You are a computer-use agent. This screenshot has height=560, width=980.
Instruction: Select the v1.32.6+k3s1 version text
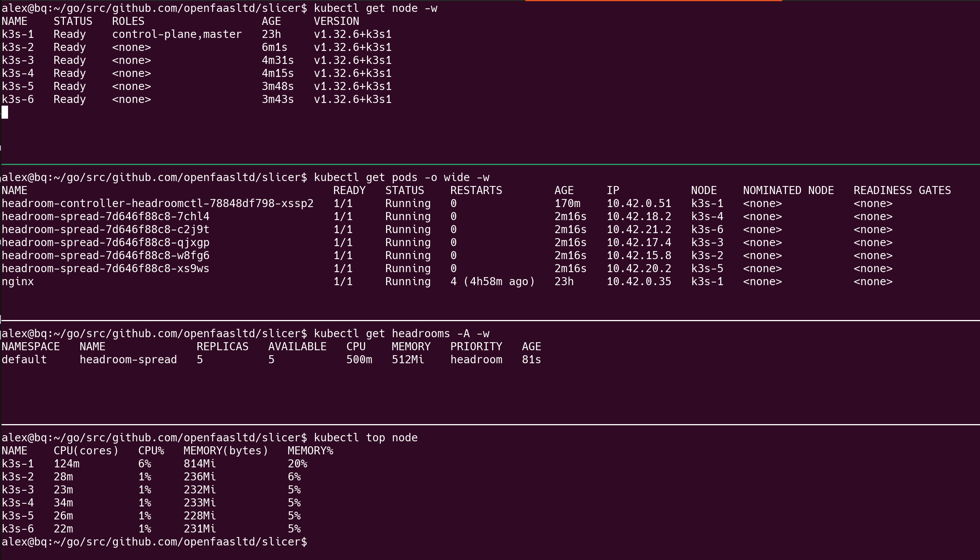pos(352,34)
